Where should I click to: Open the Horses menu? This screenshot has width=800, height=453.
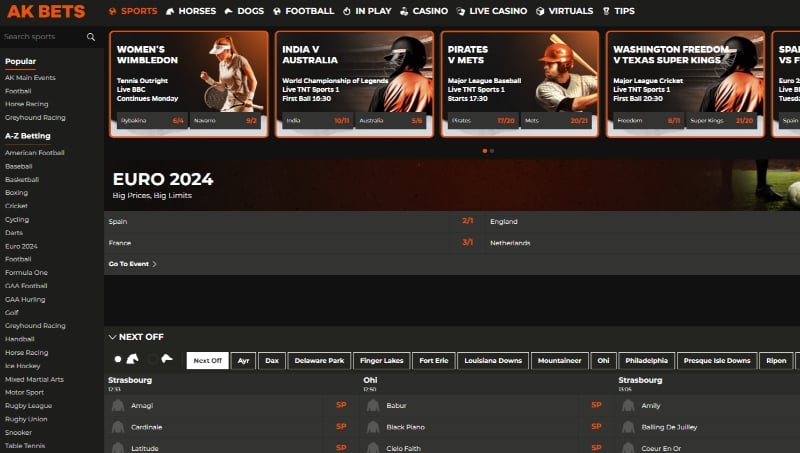(191, 11)
